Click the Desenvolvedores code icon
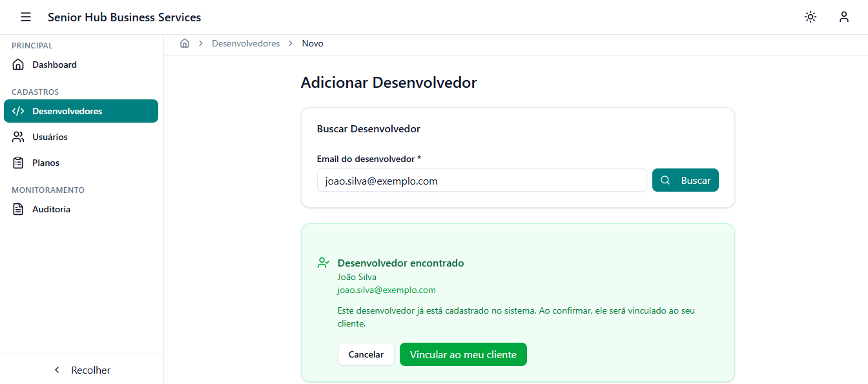Screen dimensions: 868x384 19,111
